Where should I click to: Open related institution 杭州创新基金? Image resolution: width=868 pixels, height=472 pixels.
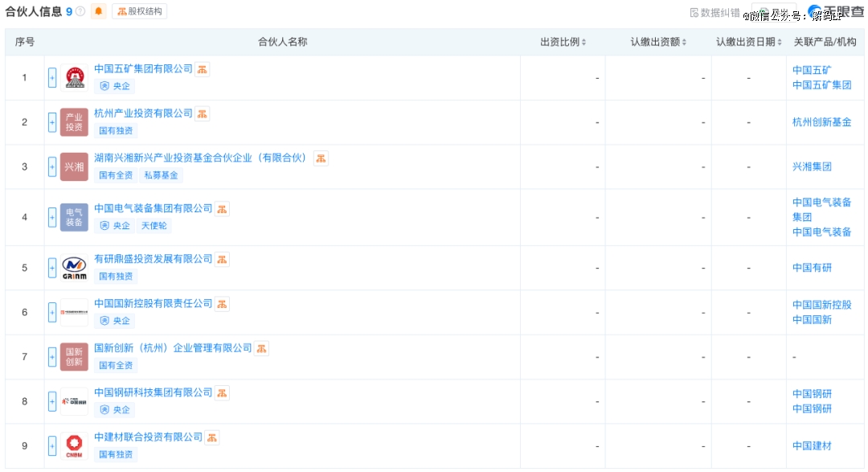pyautogui.click(x=822, y=122)
